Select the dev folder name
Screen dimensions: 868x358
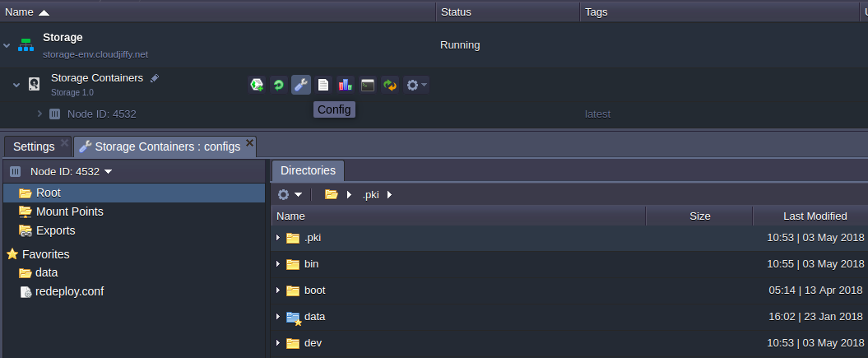pyautogui.click(x=313, y=343)
